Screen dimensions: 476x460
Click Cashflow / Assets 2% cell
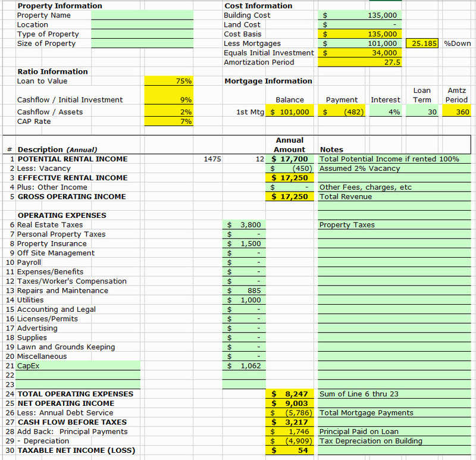[169, 112]
